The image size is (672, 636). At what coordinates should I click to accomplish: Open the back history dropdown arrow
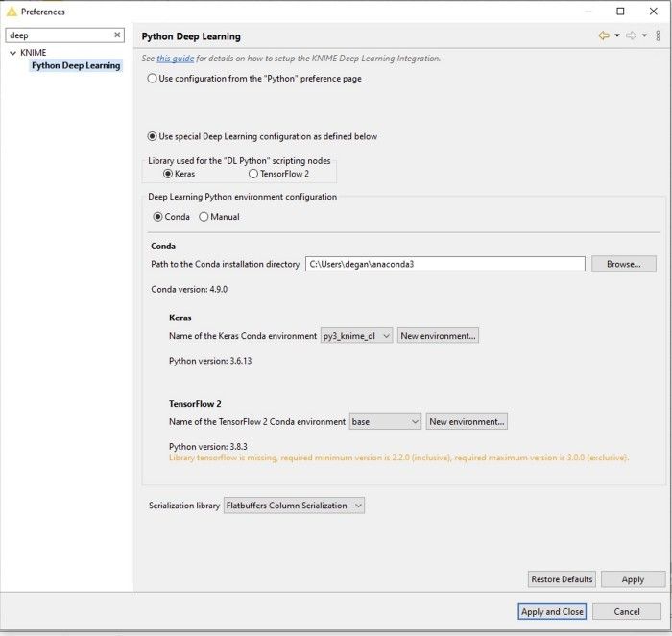point(617,36)
